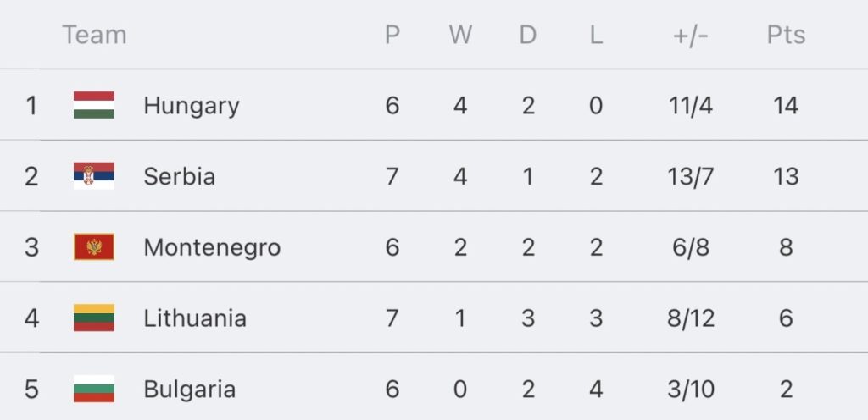
Task: Open the Hungary team name link
Action: 192,106
